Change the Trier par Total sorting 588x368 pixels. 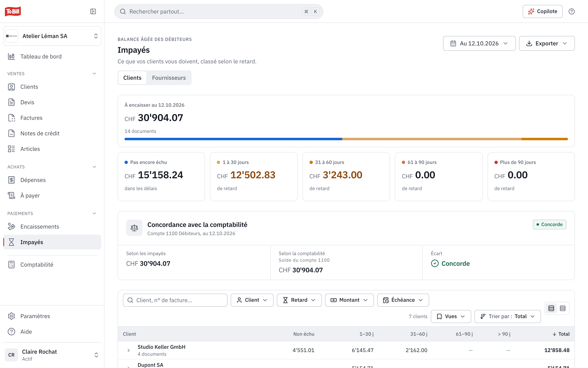[507, 316]
